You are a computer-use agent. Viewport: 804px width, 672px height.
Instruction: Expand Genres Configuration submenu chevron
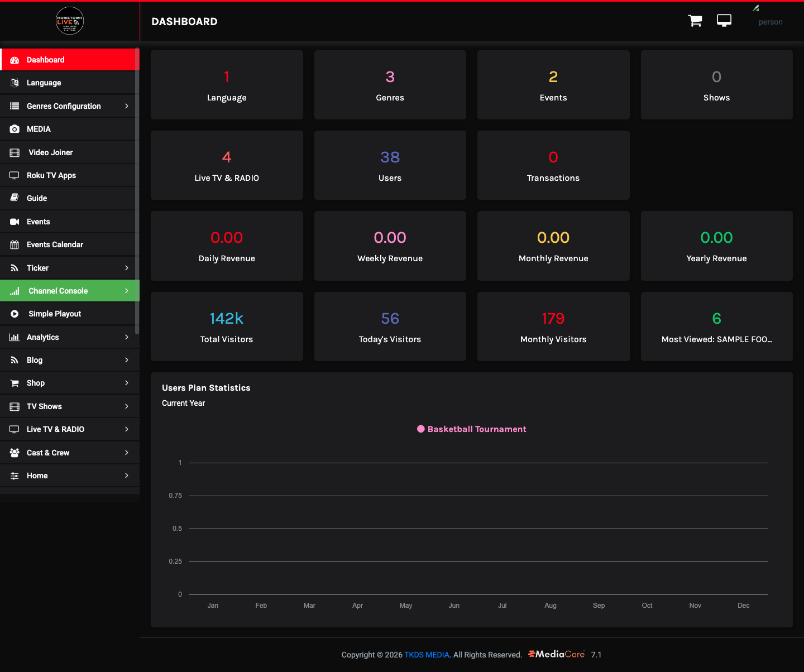tap(127, 106)
